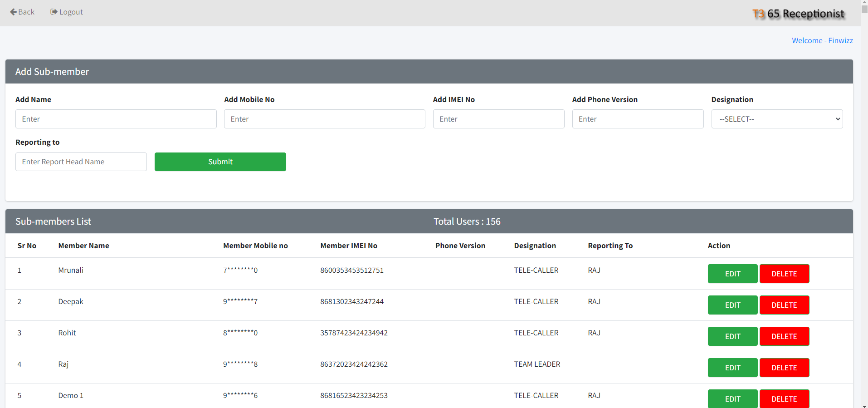Select IMEI 8600353453512751
Screen dimensions: 868x408
tap(352, 270)
